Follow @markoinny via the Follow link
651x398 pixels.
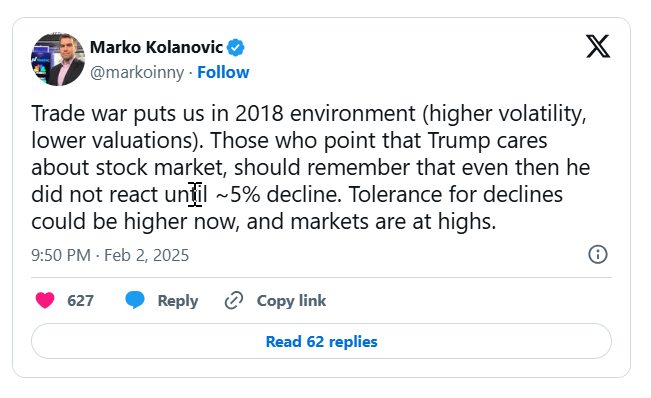point(223,72)
